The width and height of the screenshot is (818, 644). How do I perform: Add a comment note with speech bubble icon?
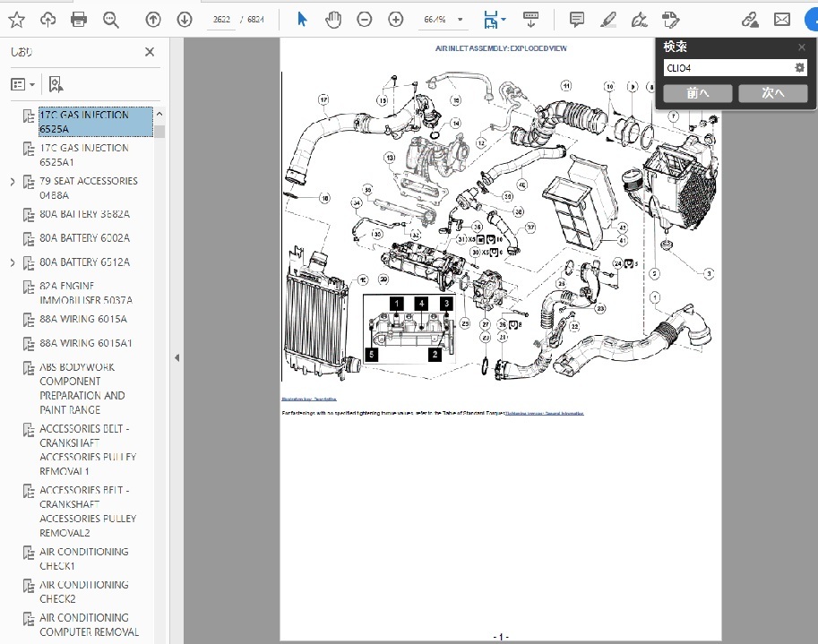(x=576, y=20)
